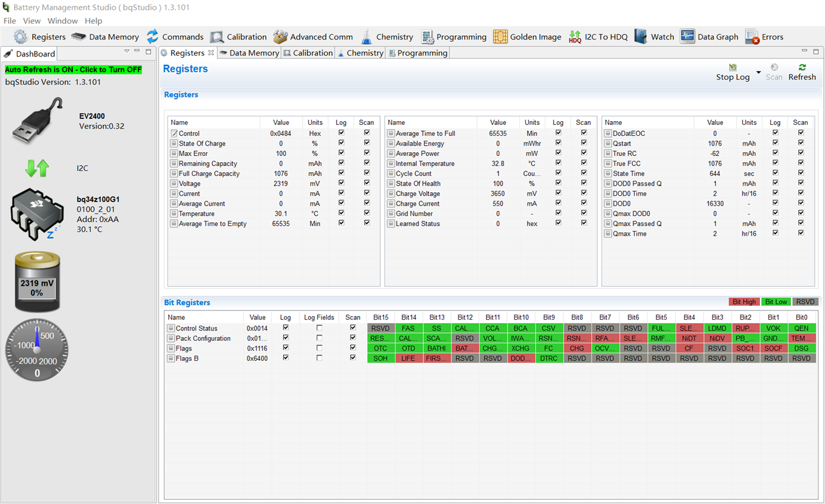Image resolution: width=825 pixels, height=504 pixels.
Task: Click the Log Fields column header
Action: pos(319,317)
